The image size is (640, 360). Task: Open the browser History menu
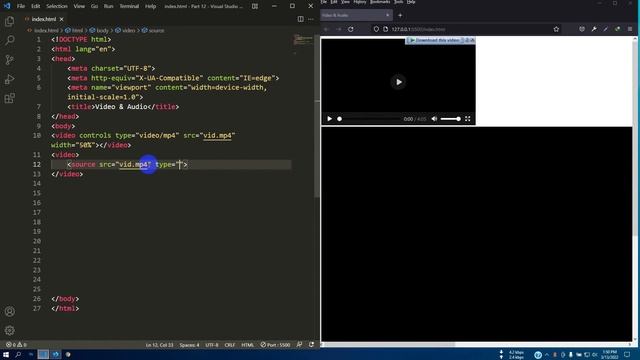pyautogui.click(x=360, y=2)
